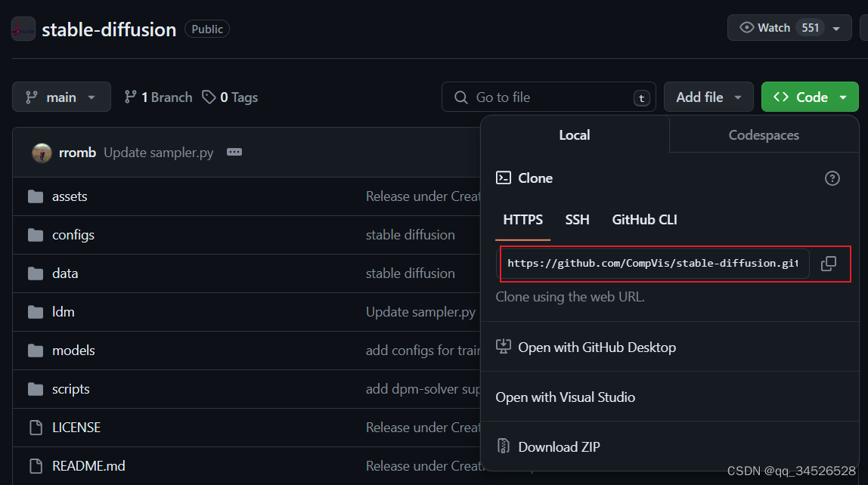Expand the Watch options caret

pyautogui.click(x=836, y=27)
